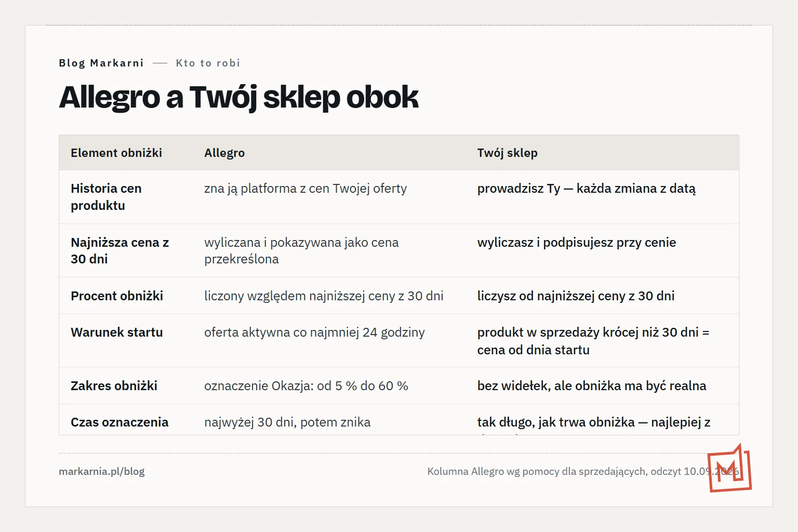Click cell "wyliczana i pokazywana jako cena przekreślona"
Image resolution: width=798 pixels, height=532 pixels.
pyautogui.click(x=301, y=250)
